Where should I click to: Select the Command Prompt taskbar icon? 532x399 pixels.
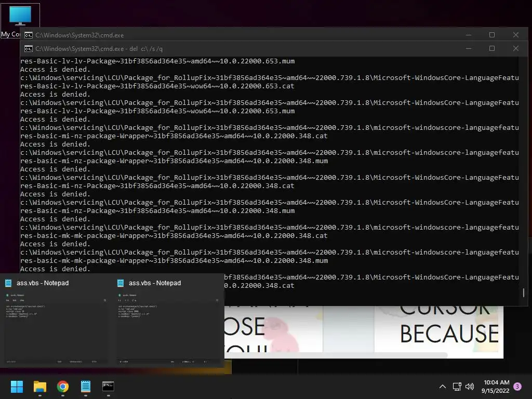pyautogui.click(x=108, y=386)
